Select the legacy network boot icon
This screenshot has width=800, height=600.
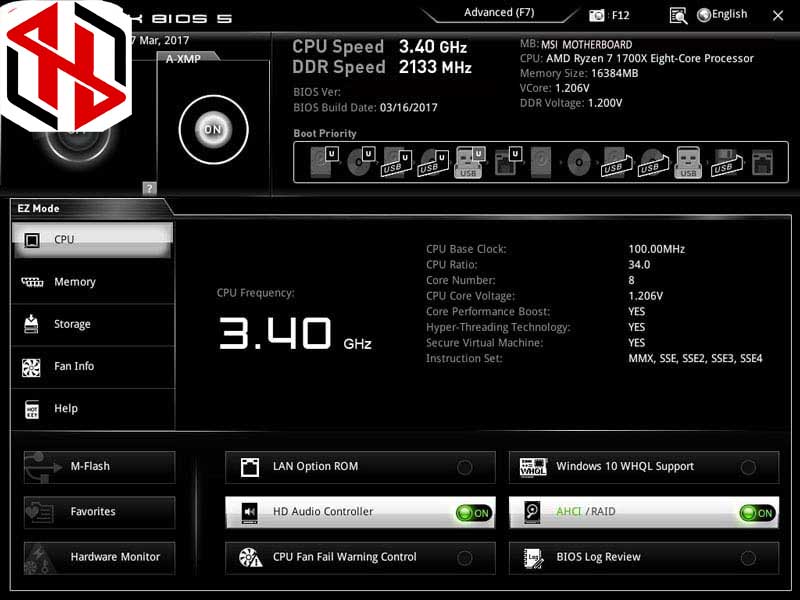[x=763, y=162]
